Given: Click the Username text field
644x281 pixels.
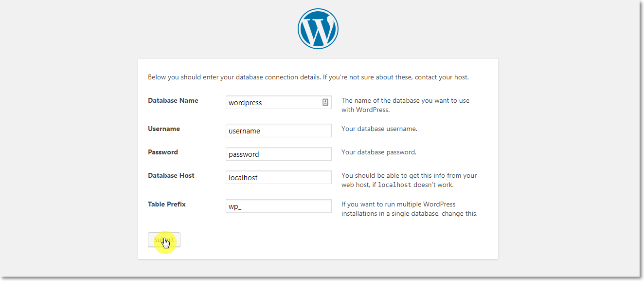Looking at the screenshot, I should click(278, 131).
